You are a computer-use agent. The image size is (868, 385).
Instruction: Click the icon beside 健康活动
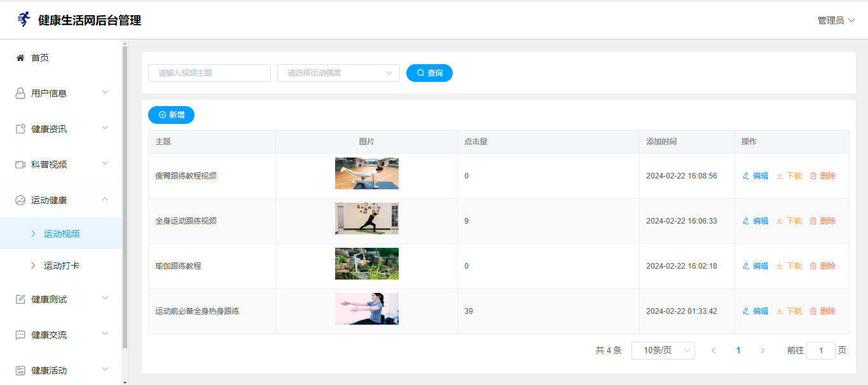[20, 370]
